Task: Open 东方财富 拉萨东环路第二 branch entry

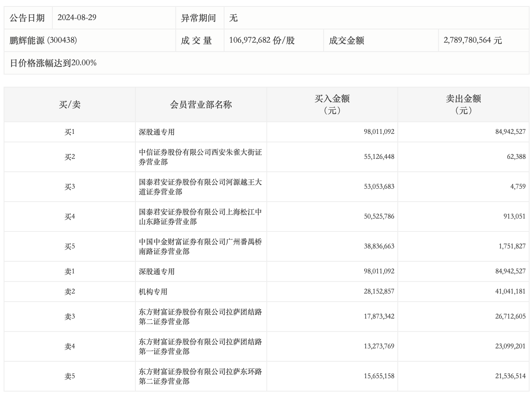Action: click(x=200, y=377)
